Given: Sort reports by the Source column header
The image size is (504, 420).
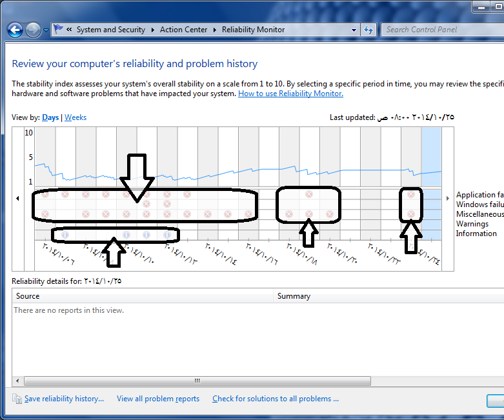Looking at the screenshot, I should click(x=143, y=296).
